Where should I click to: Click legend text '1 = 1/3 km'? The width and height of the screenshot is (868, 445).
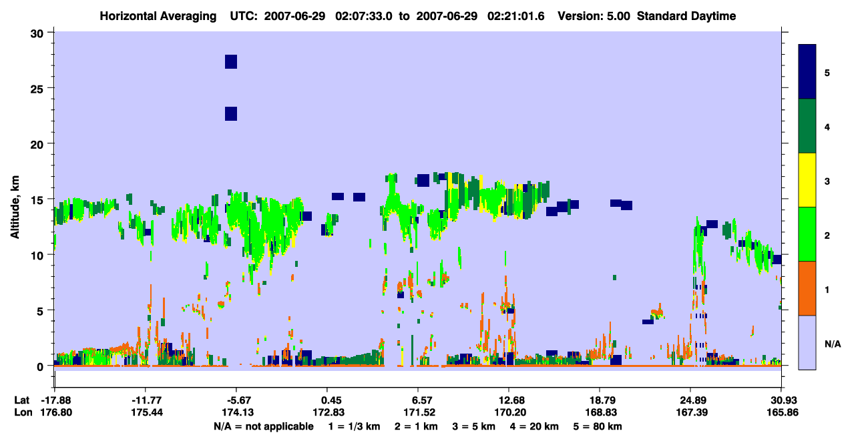tap(355, 426)
